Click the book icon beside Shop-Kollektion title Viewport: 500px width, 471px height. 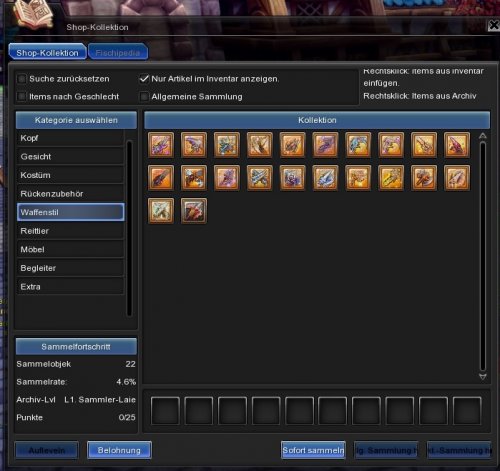point(33,13)
